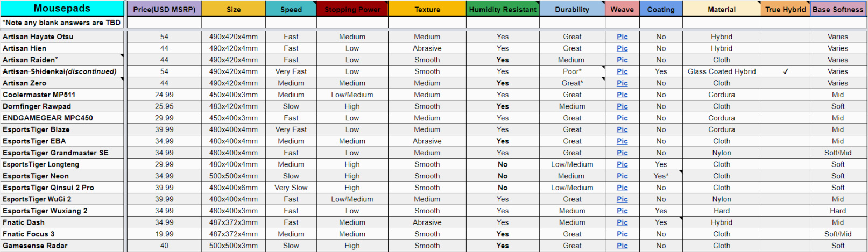Open the Pic link for Artisan Hien
The width and height of the screenshot is (868, 252).
point(622,48)
